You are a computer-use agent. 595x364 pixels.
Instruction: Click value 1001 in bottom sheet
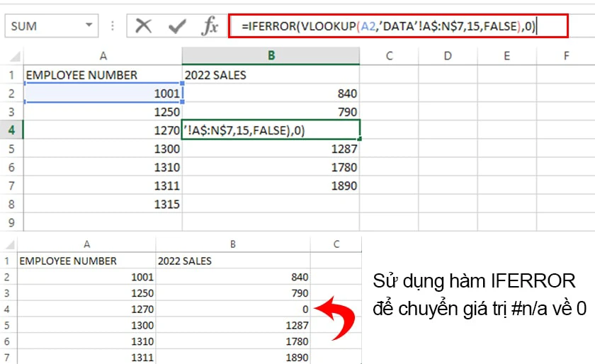(86, 277)
